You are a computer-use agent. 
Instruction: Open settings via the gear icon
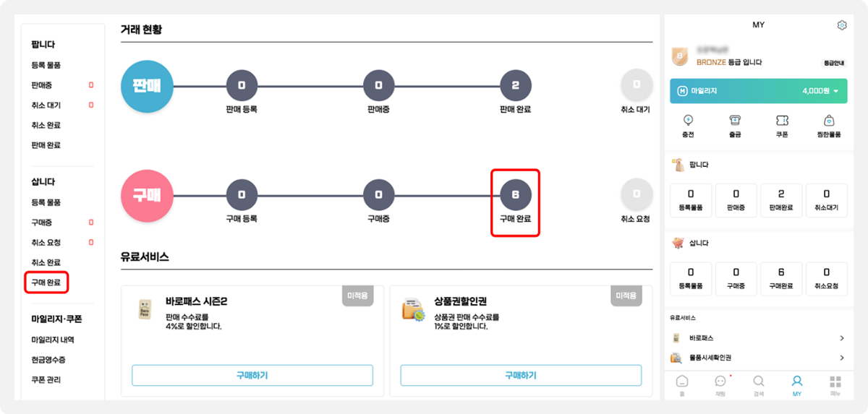[841, 25]
